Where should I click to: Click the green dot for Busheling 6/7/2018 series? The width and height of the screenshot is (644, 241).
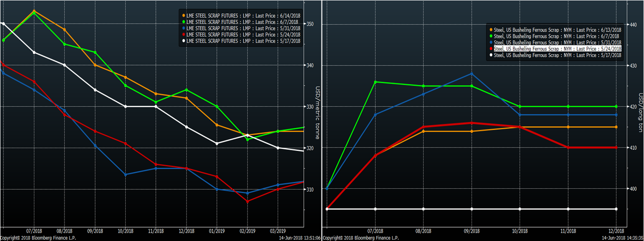coord(491,36)
